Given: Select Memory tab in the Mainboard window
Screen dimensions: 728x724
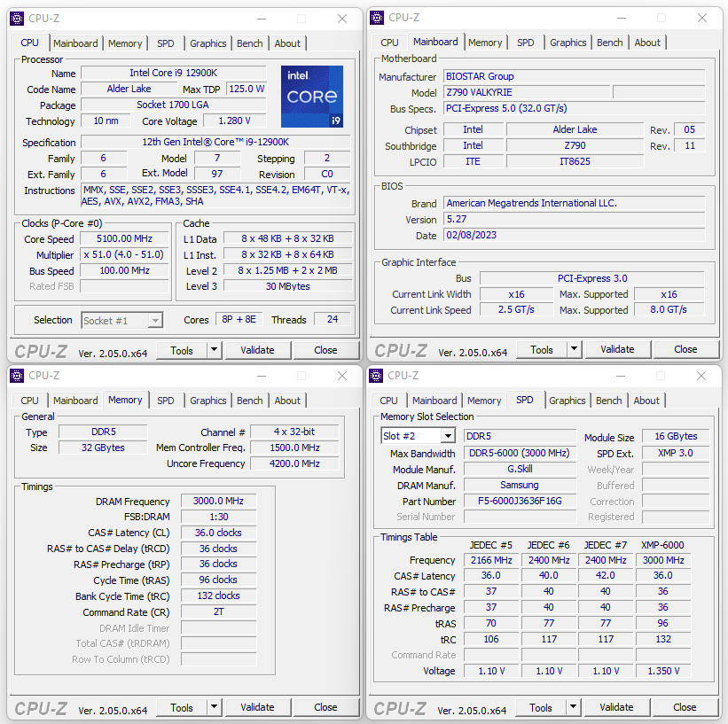Looking at the screenshot, I should pos(485,43).
